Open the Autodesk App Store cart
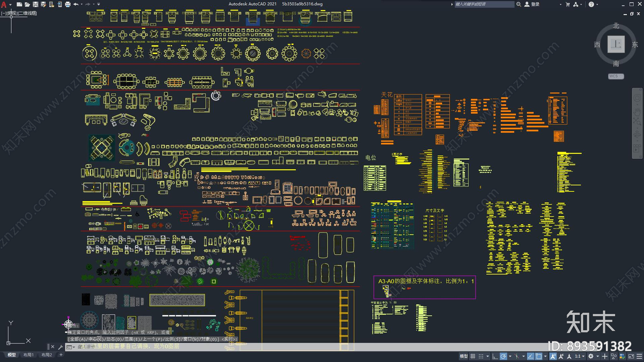Image resolution: width=644 pixels, height=362 pixels. 568,4
